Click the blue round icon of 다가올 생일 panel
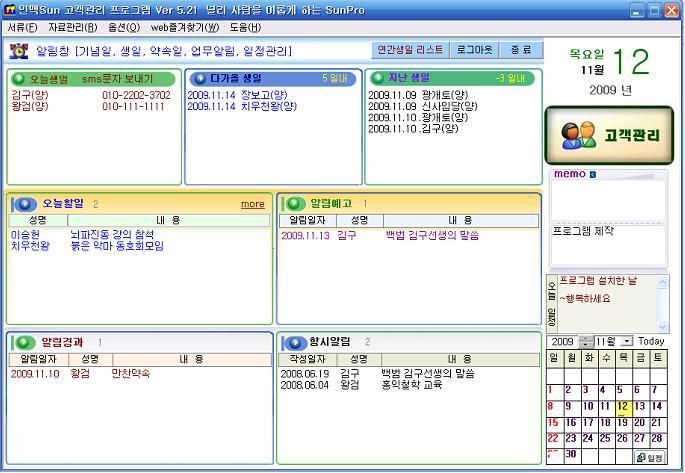The width and height of the screenshot is (685, 473). pos(200,79)
